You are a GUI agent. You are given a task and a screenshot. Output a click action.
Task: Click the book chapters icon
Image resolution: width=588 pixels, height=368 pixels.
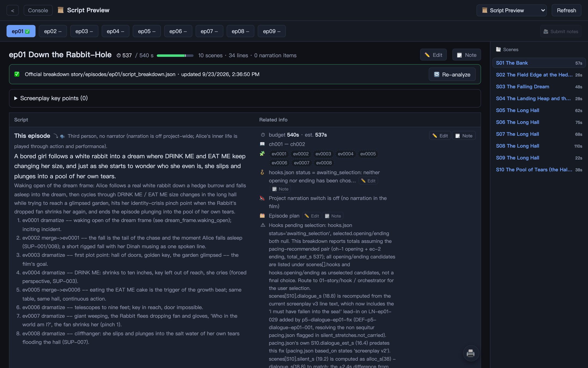[x=262, y=144]
